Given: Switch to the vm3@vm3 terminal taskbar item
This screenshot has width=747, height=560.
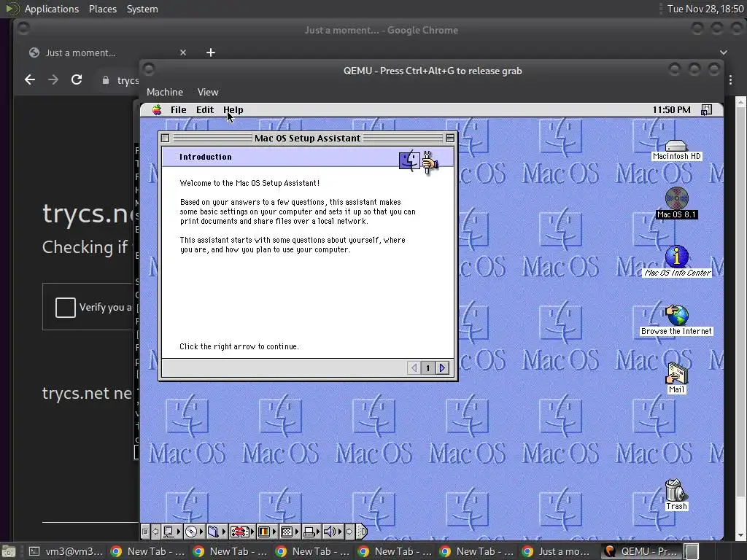Looking at the screenshot, I should click(66, 551).
